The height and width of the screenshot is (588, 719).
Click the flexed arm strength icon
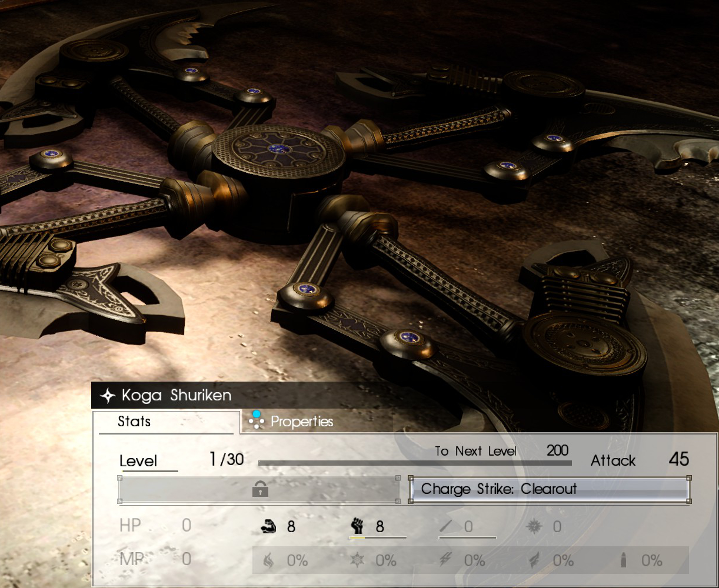(x=268, y=526)
